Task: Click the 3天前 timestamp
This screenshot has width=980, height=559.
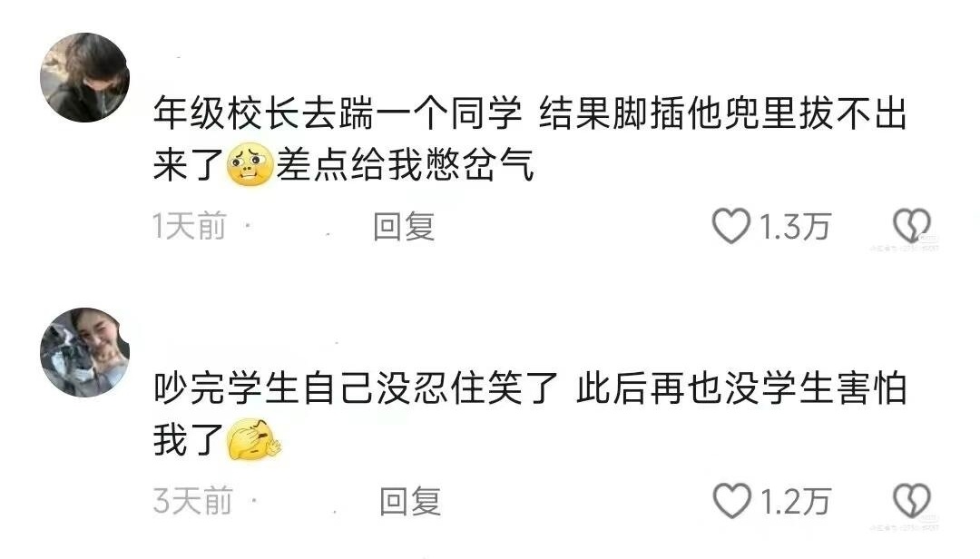Action: 192,502
